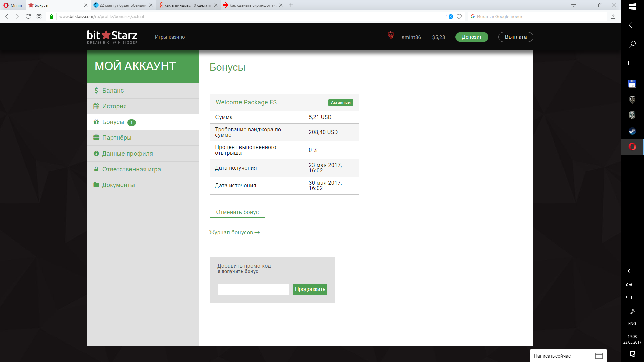Screen dimensions: 644x362
Task: Open the tab list menu dropdown
Action: click(573, 5)
